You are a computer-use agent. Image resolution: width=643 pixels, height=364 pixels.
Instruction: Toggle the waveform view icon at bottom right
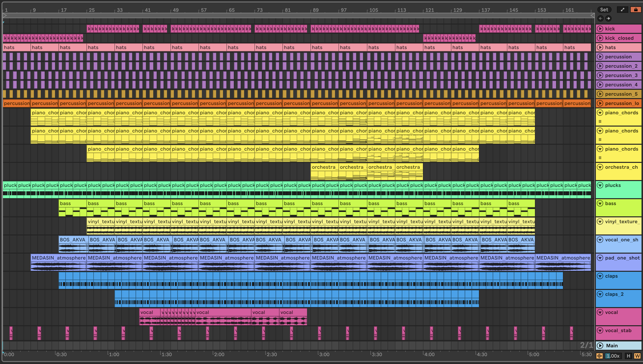pos(599,356)
